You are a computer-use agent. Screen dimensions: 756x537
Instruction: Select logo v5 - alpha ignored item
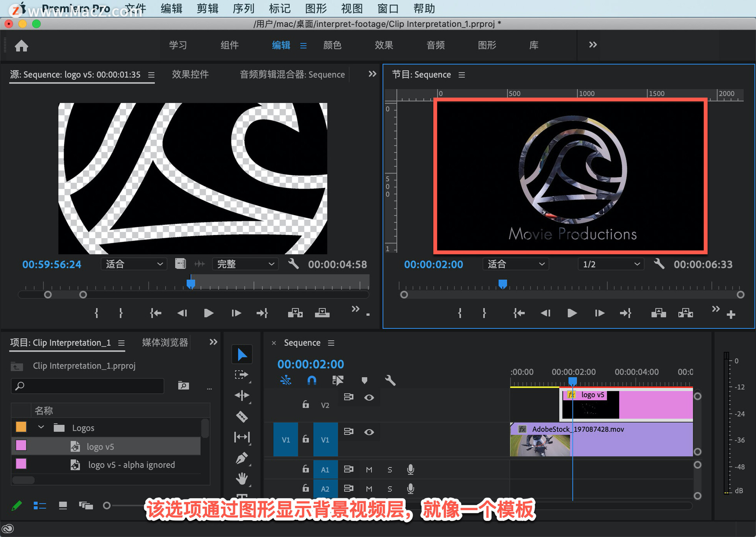[x=132, y=465]
